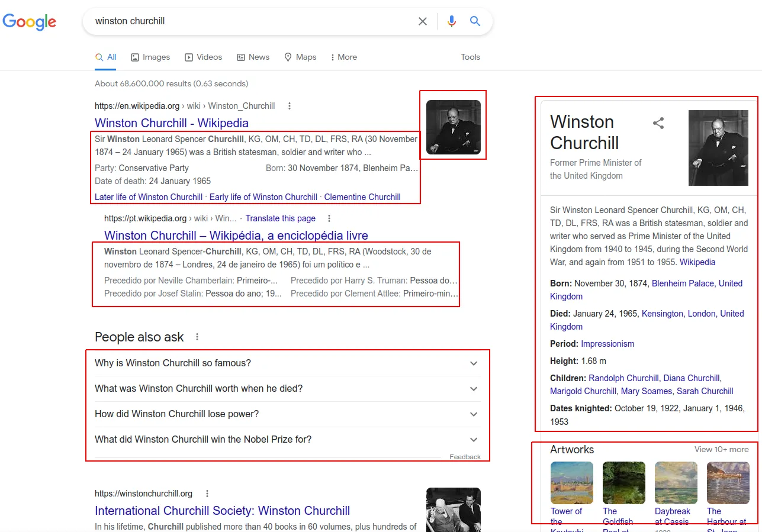762x532 pixels.
Task: Switch to the Maps tab
Action: coord(300,57)
